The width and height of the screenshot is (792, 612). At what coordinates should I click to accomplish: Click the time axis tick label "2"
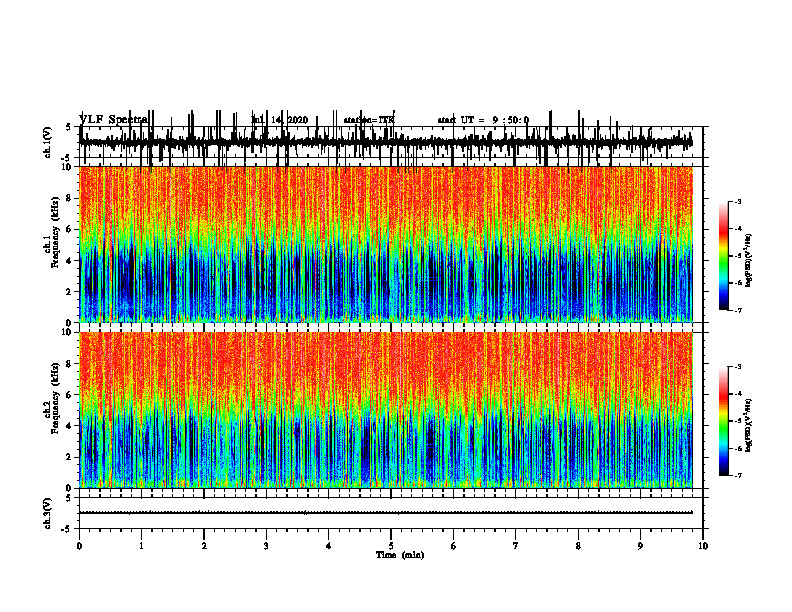coord(204,546)
